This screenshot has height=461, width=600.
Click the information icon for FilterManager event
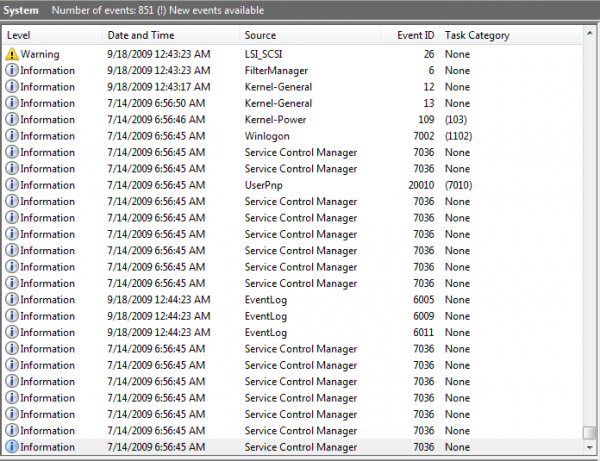pyautogui.click(x=12, y=71)
